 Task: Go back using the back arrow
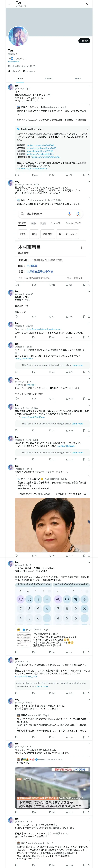pyautogui.click(x=9, y=4)
